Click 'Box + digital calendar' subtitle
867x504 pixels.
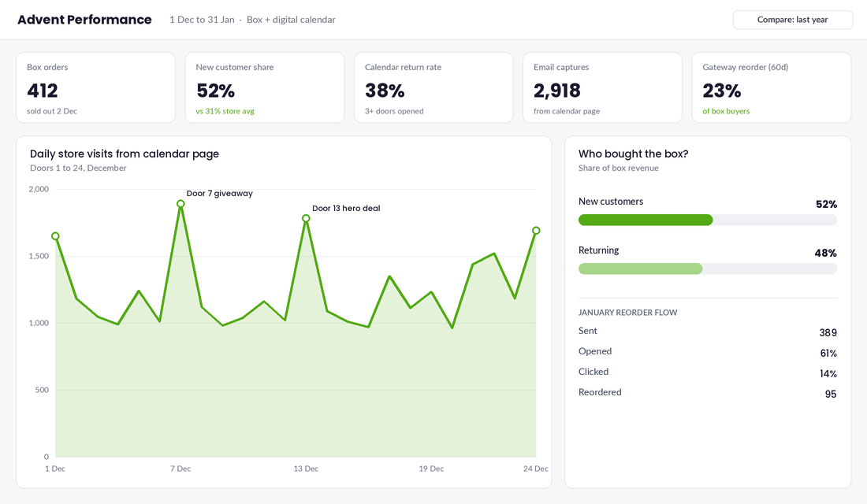click(291, 20)
